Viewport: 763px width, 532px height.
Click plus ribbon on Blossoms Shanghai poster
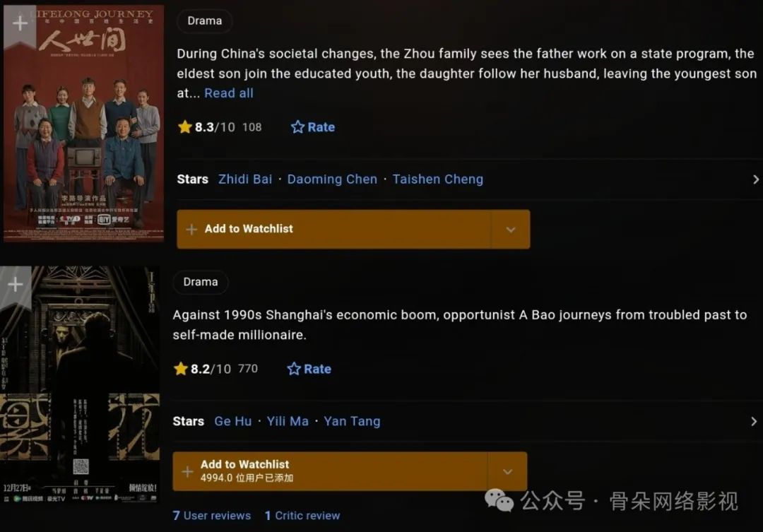[x=16, y=285]
